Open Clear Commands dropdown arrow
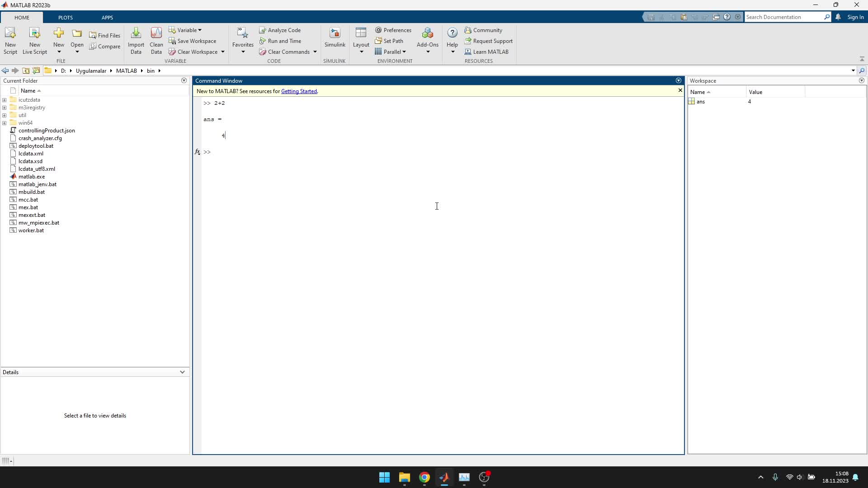 [315, 52]
